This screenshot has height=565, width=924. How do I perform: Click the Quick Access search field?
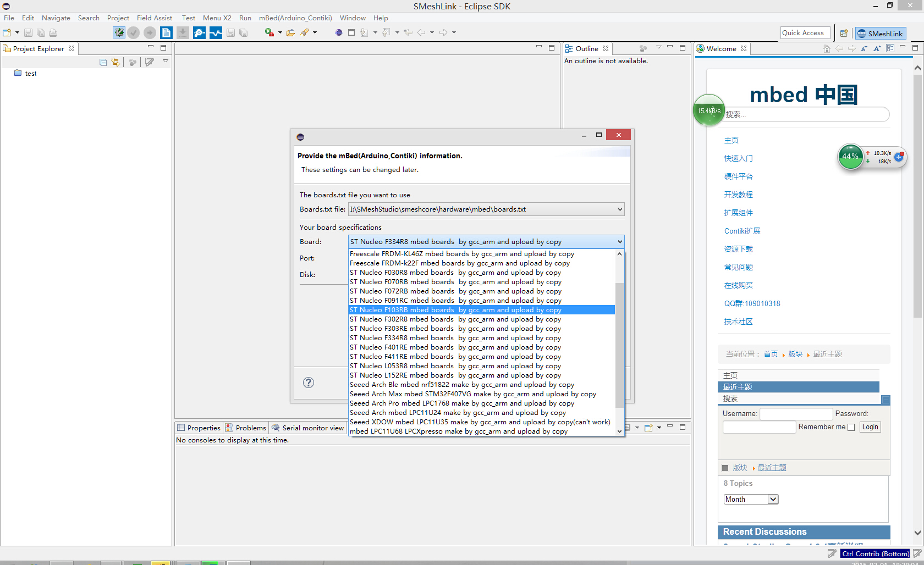click(805, 33)
